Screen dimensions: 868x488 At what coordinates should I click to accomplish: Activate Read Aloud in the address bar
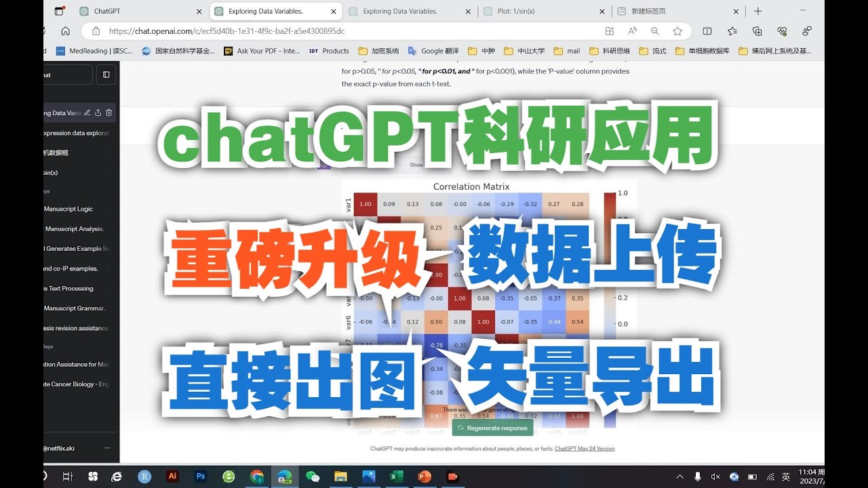(632, 31)
